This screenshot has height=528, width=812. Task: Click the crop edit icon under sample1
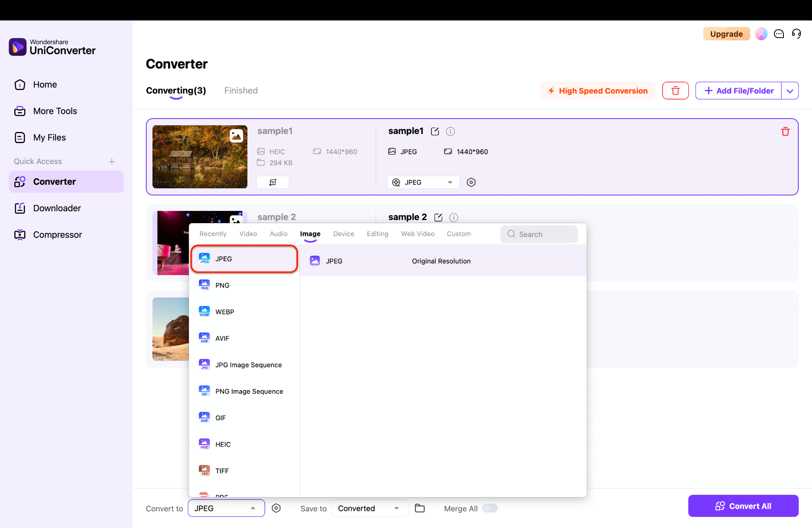pyautogui.click(x=273, y=182)
